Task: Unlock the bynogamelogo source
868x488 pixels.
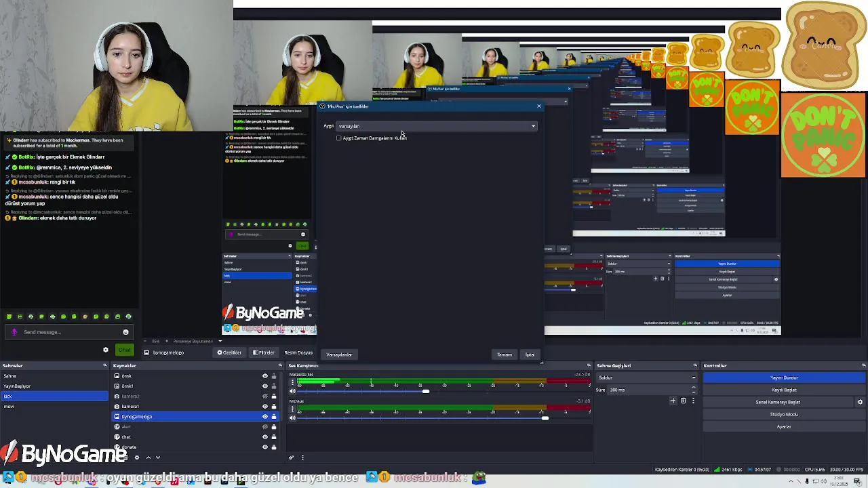Action: 274,416
